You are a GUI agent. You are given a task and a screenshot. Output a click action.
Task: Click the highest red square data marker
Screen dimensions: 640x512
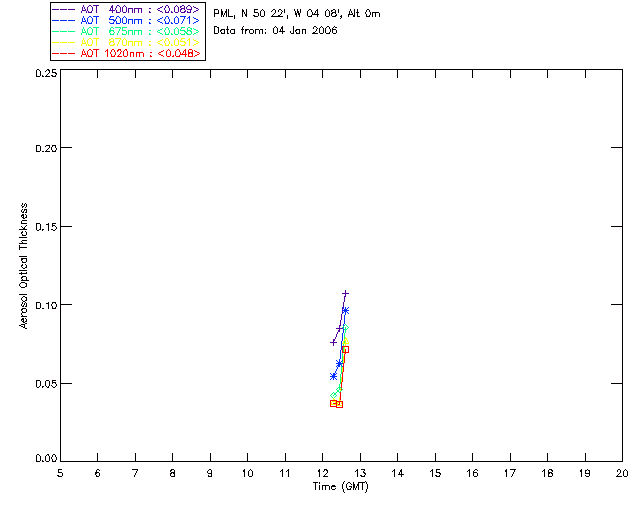coord(345,349)
